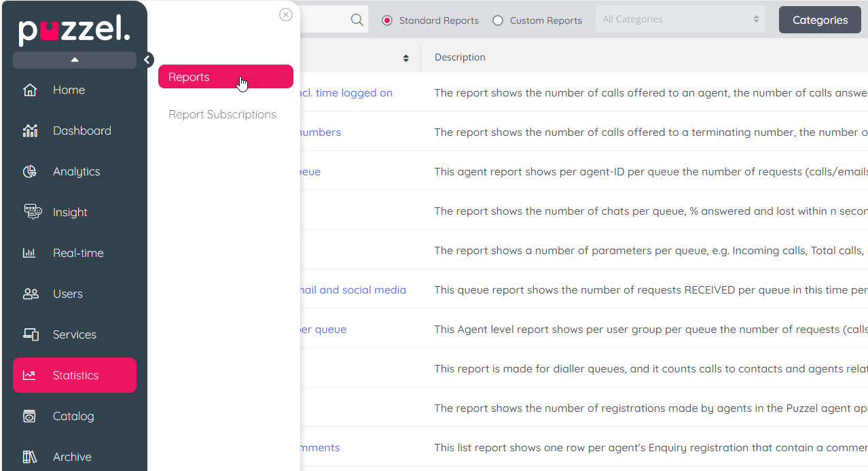The height and width of the screenshot is (471, 868).
Task: Select the Standard Reports radio button
Action: 387,20
